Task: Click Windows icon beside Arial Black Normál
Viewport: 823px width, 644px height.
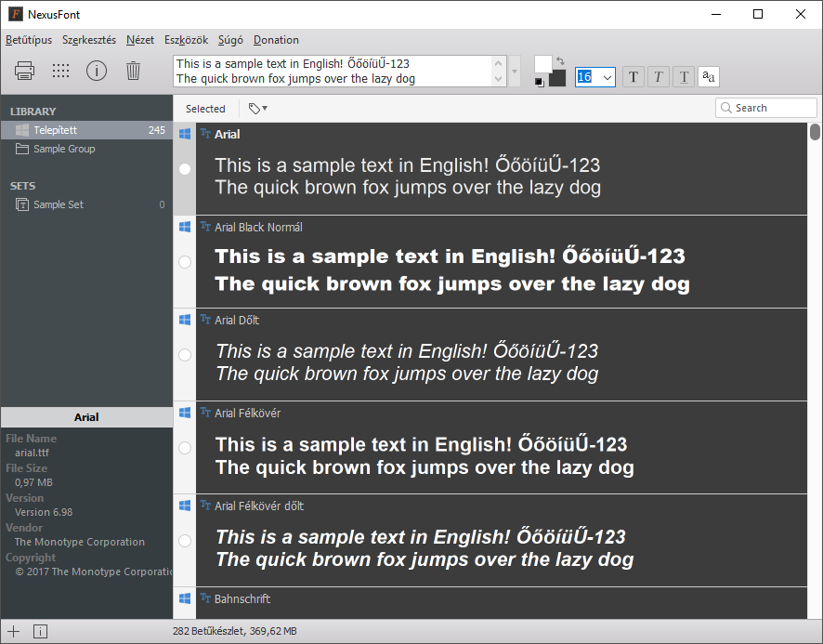Action: [185, 227]
